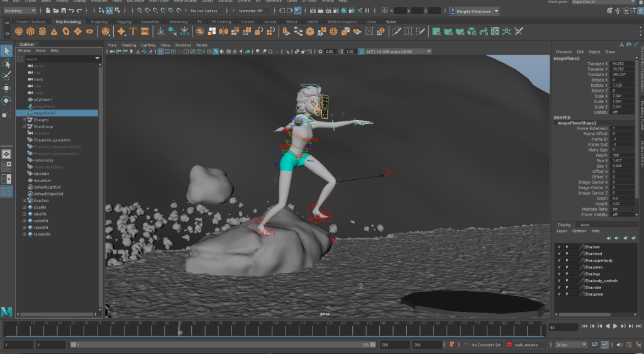Go to start of playback range

[x=584, y=326]
